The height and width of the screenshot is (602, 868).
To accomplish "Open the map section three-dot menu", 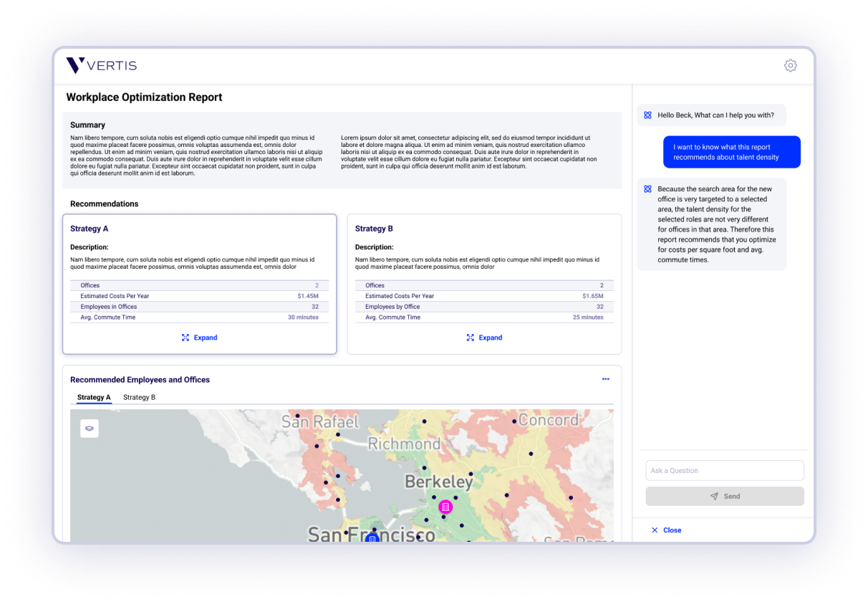I will [x=605, y=379].
